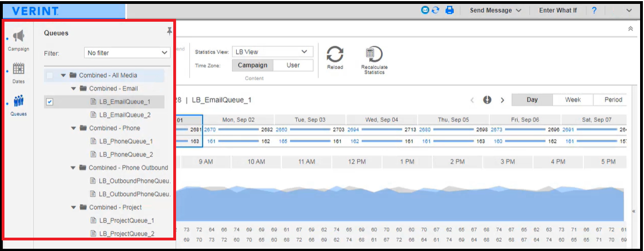Switch to Week view tab
644x251 pixels.
(573, 100)
